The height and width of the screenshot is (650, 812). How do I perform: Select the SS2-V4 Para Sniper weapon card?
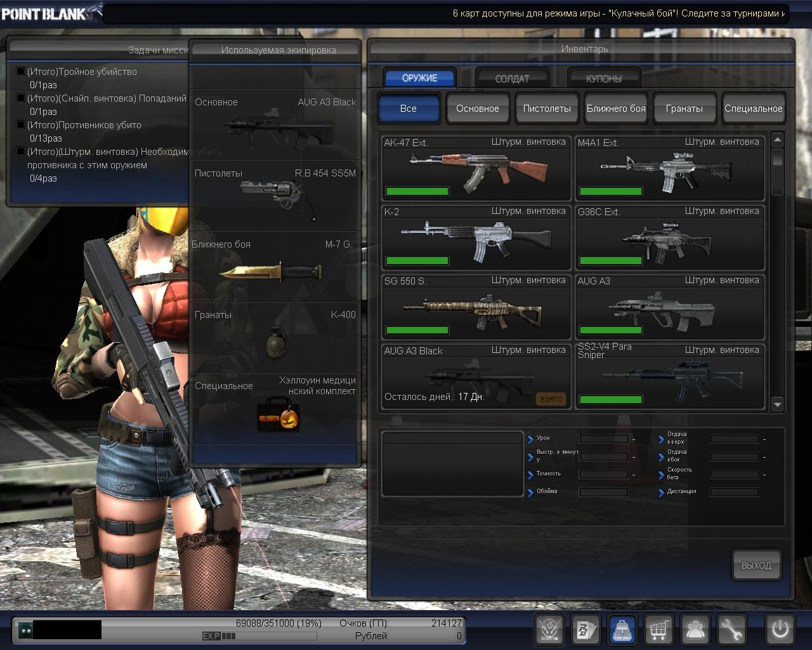[x=670, y=377]
